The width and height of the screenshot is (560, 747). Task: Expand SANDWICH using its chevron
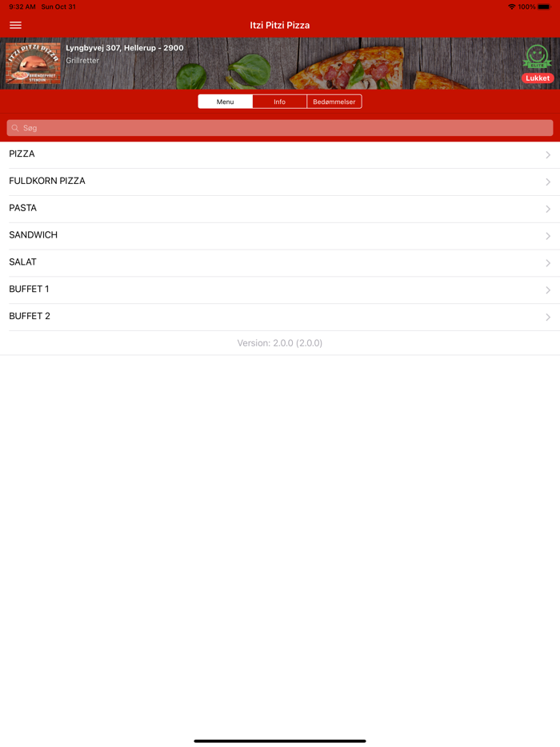pyautogui.click(x=548, y=236)
